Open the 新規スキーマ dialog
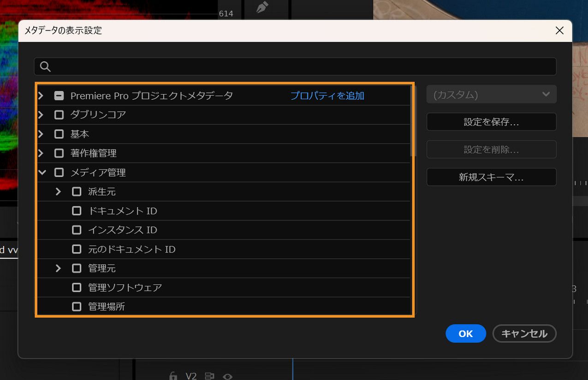Screen dimensions: 588x380 click(x=491, y=177)
